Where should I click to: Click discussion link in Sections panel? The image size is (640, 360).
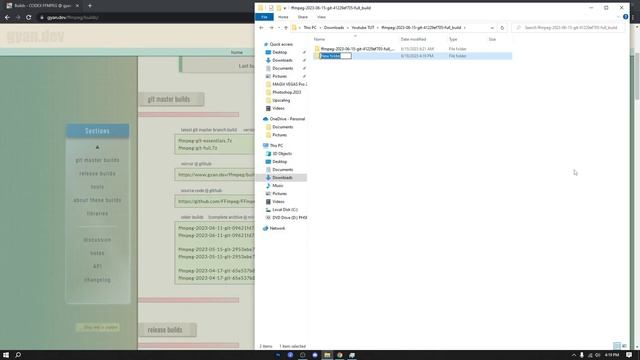point(98,240)
